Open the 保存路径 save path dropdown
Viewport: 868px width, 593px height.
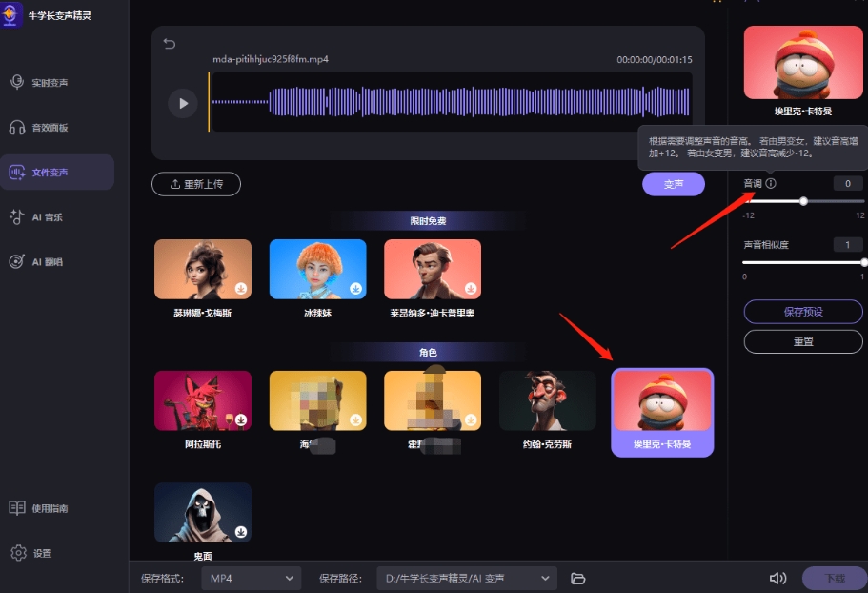(467, 578)
